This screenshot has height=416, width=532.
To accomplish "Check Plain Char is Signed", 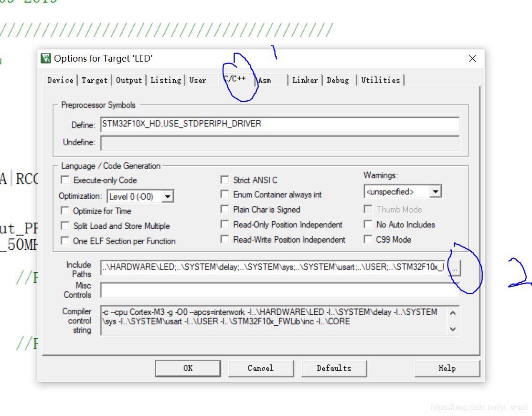I will (x=224, y=209).
